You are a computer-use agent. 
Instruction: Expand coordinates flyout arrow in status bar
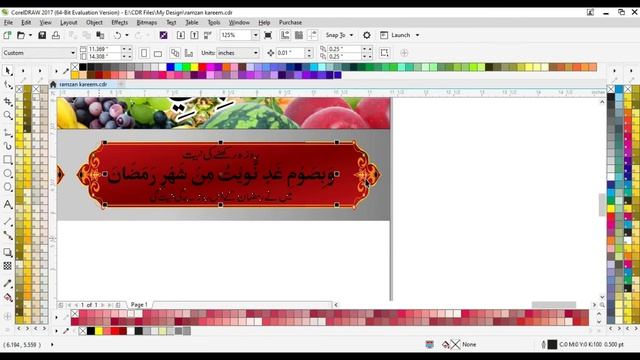point(52,345)
